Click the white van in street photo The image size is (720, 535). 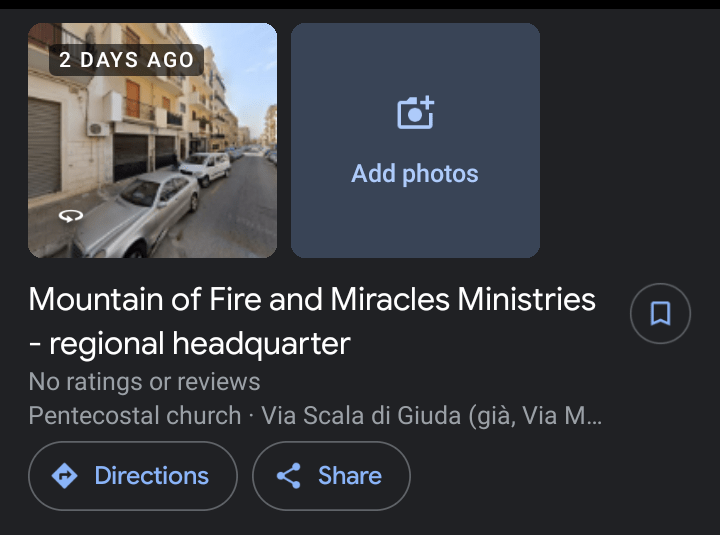(205, 166)
